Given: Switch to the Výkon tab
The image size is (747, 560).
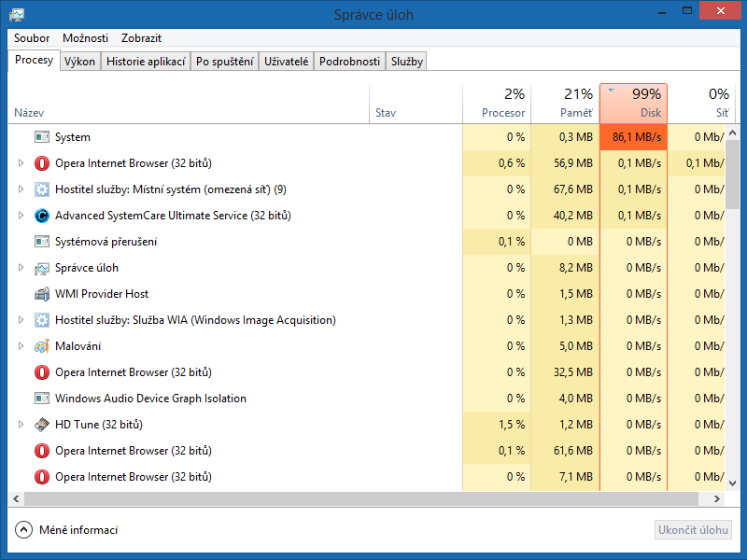Looking at the screenshot, I should 79,62.
